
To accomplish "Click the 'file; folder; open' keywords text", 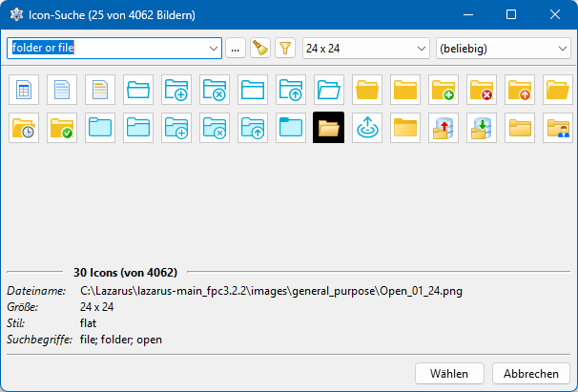I will click(x=121, y=340).
